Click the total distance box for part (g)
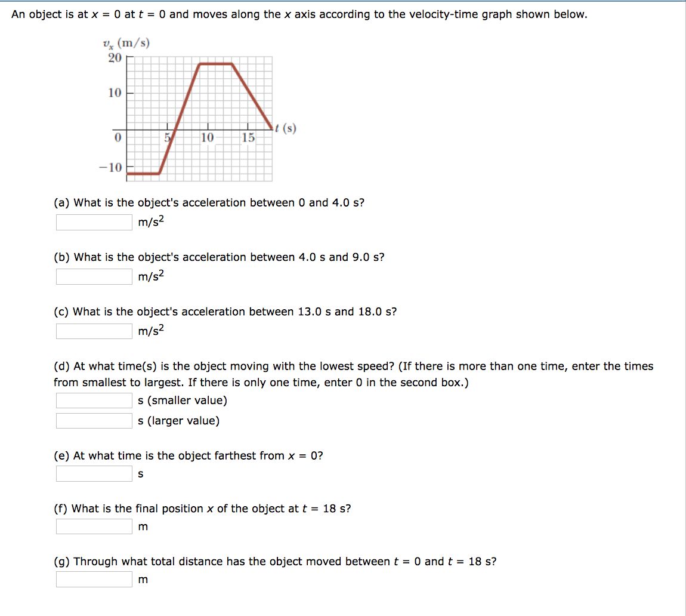The height and width of the screenshot is (616, 686). 93,578
